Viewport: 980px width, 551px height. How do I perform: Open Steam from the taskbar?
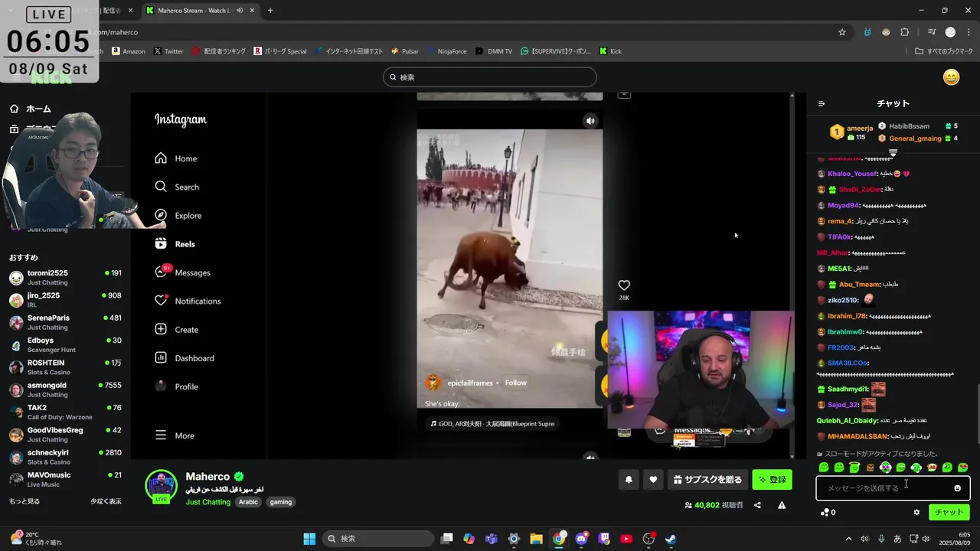[x=671, y=539]
